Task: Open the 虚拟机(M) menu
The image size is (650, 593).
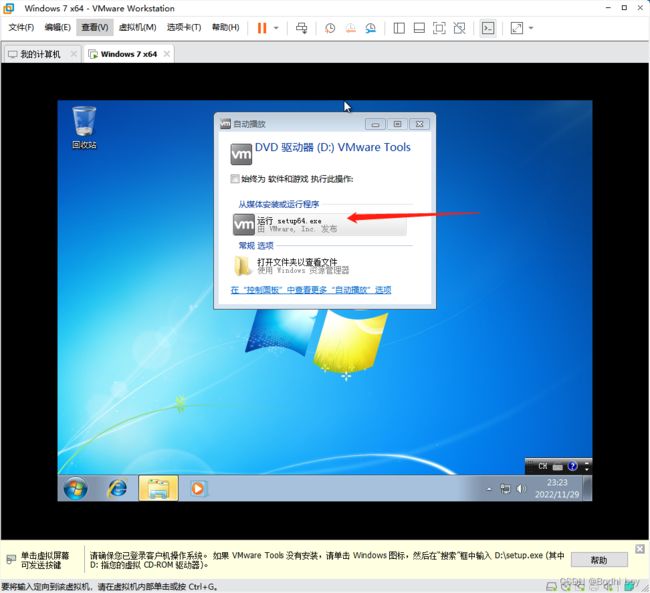Action: tap(137, 27)
